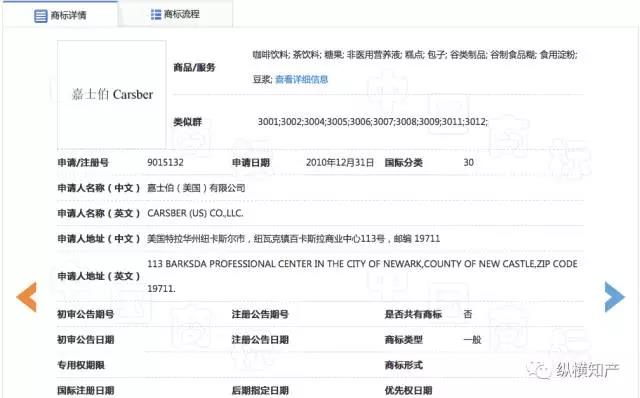Click the 国际分类 label
The width and height of the screenshot is (640, 398).
(403, 162)
